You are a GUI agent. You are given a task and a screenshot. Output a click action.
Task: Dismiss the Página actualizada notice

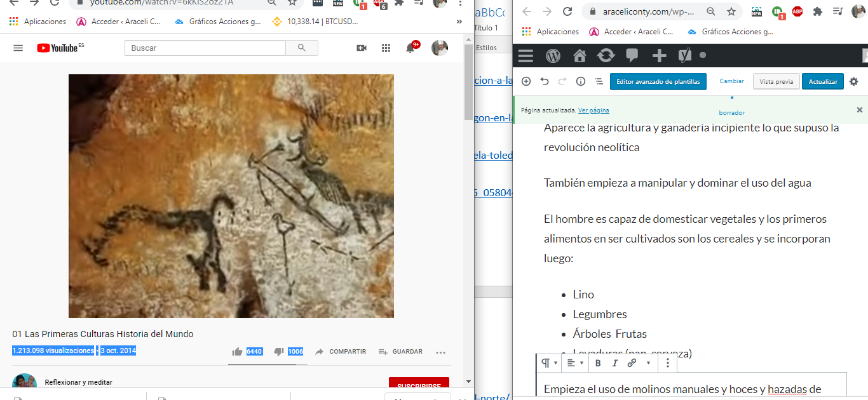[x=860, y=110]
